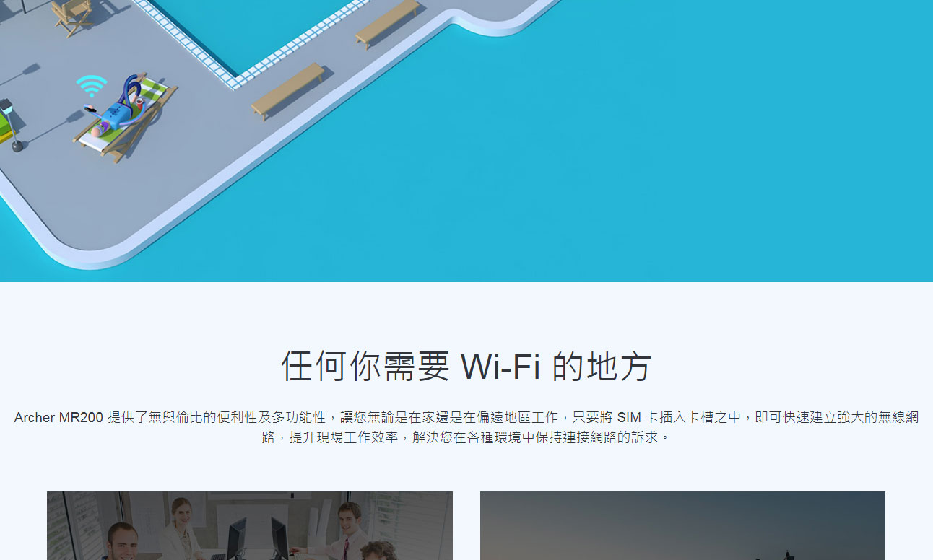
Task: Click the cyan Wi-Fi signal icon
Action: [x=91, y=86]
